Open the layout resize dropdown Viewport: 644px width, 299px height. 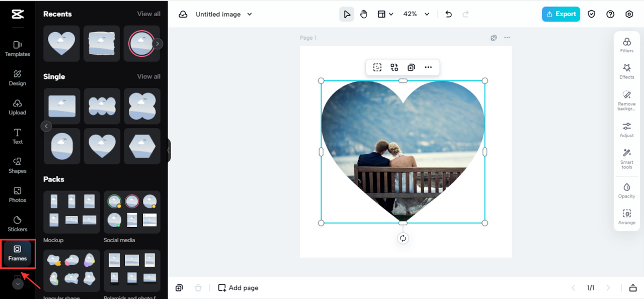(385, 14)
